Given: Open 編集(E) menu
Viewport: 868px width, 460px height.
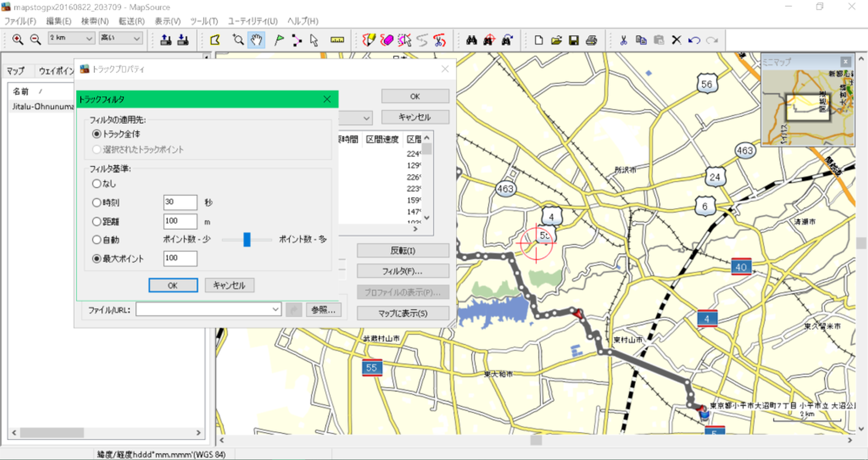Looking at the screenshot, I should tap(59, 21).
